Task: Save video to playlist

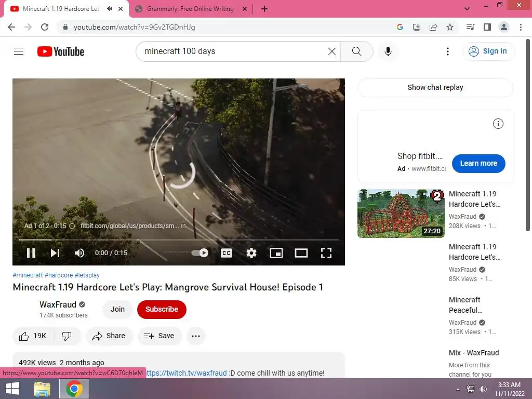Action: tap(159, 336)
